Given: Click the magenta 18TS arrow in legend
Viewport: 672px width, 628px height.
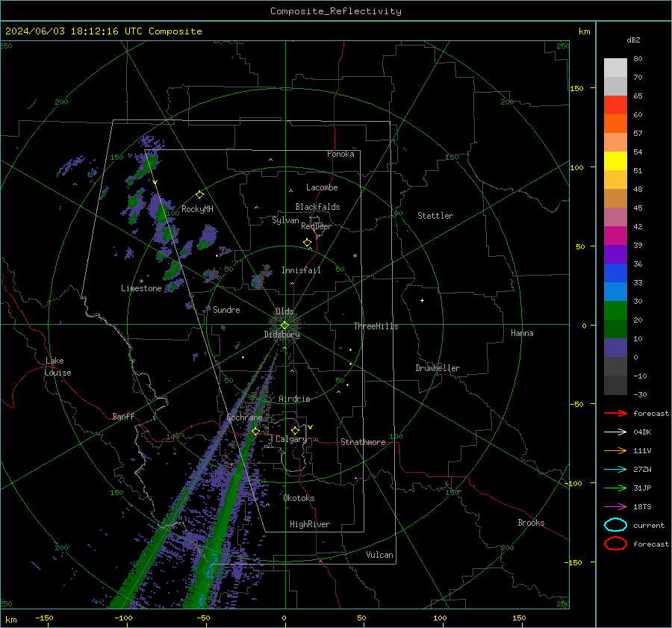Looking at the screenshot, I should click(x=615, y=507).
